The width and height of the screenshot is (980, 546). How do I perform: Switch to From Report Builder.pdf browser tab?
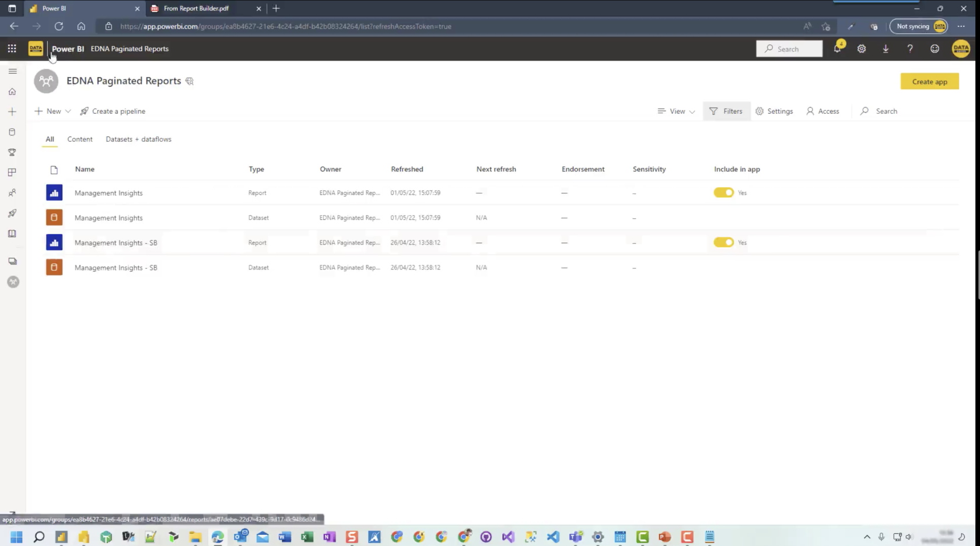pos(205,8)
